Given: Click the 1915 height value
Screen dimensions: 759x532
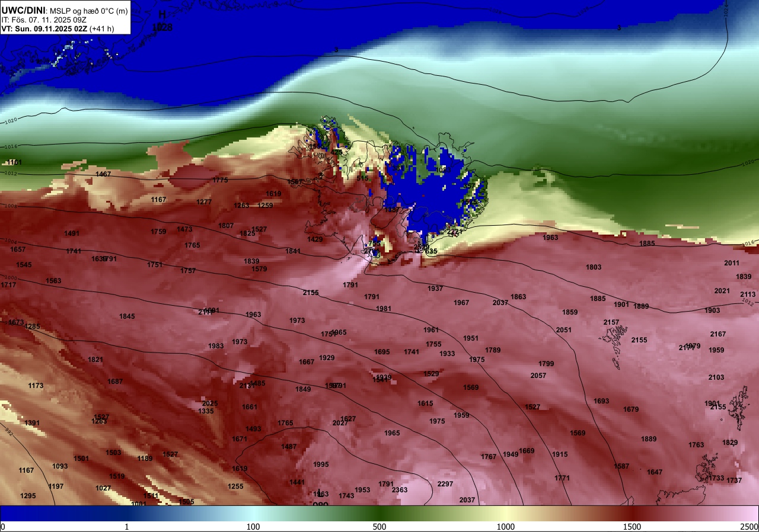Looking at the screenshot, I should (560, 454).
